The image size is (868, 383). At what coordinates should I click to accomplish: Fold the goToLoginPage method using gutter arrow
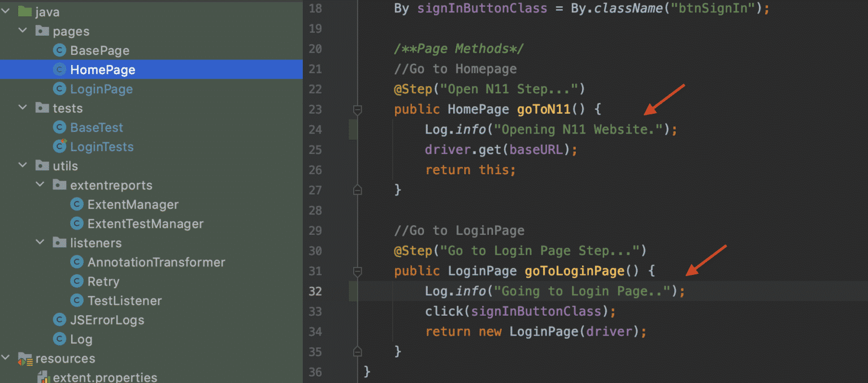[357, 271]
